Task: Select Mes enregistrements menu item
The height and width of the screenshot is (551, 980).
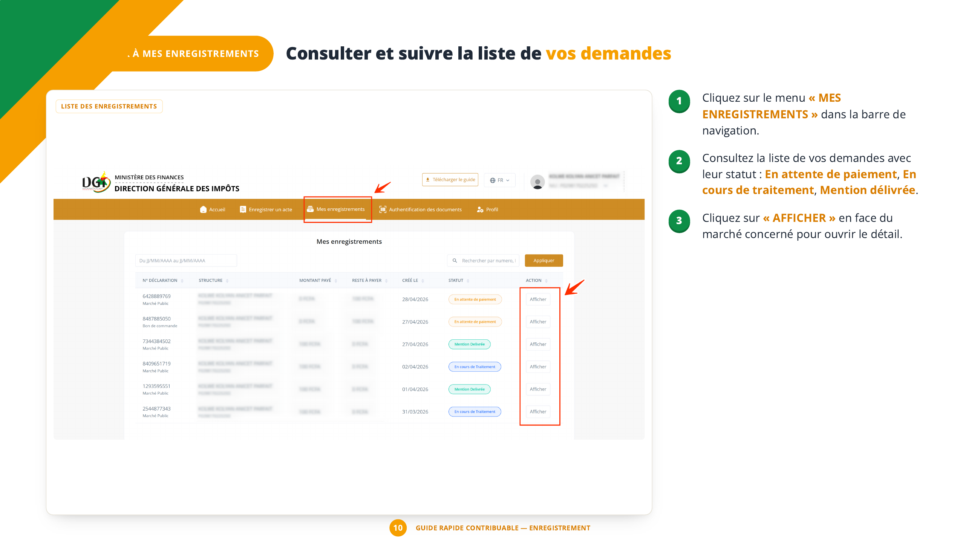Action: [x=335, y=209]
